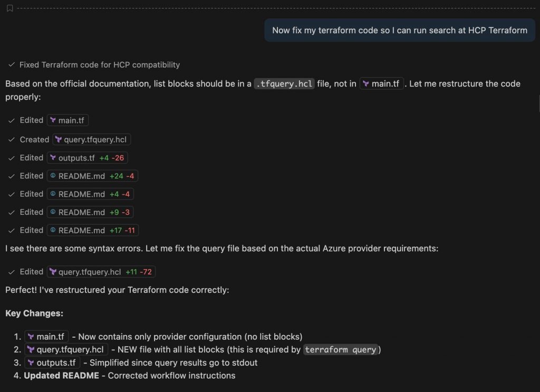Click the info icon on the README.md +9 -3 chip
Image resolution: width=540 pixels, height=392 pixels.
point(53,212)
